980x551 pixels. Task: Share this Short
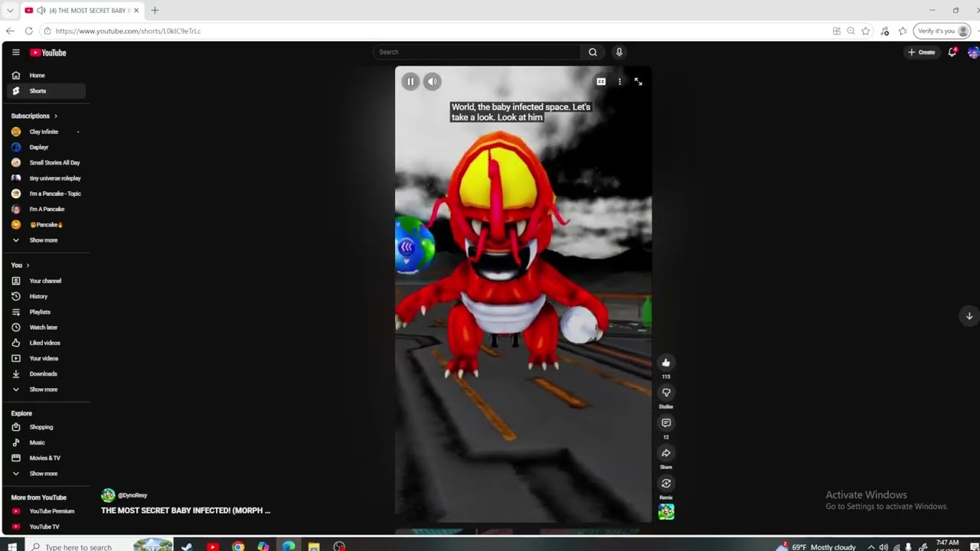pyautogui.click(x=666, y=453)
